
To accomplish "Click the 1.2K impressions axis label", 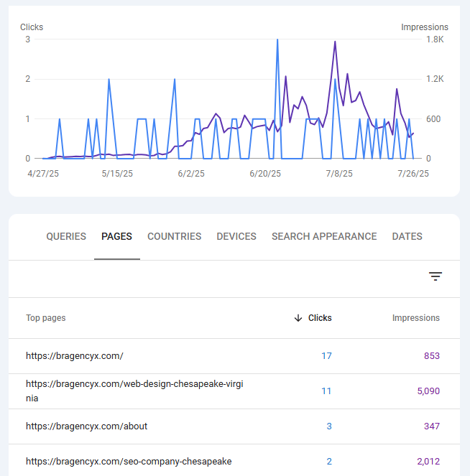I will coord(435,79).
